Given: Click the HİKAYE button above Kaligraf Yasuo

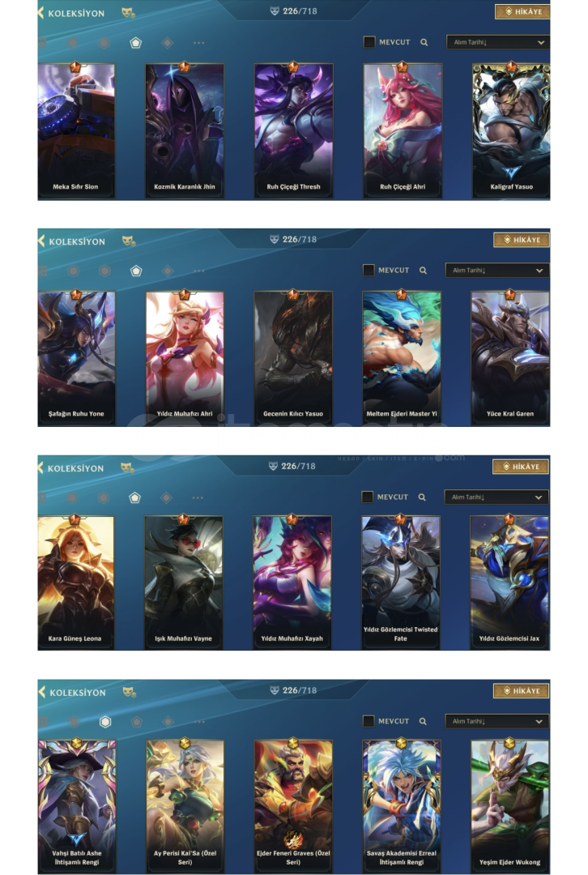Looking at the screenshot, I should pos(522,11).
